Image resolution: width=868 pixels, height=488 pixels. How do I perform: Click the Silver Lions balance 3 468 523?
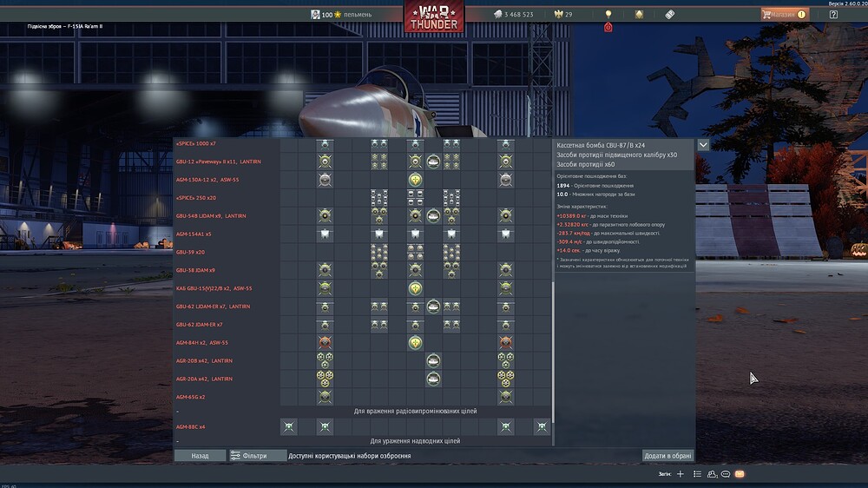click(x=513, y=15)
